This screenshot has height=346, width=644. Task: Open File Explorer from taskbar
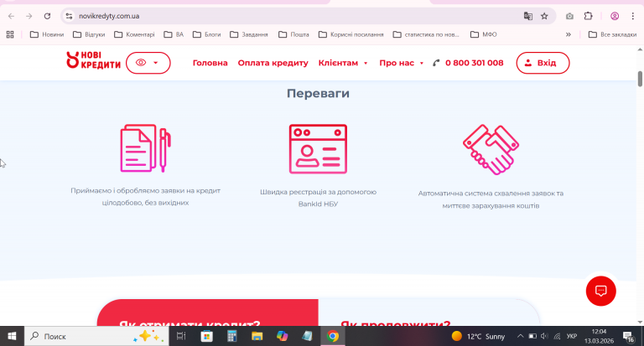pyautogui.click(x=257, y=336)
